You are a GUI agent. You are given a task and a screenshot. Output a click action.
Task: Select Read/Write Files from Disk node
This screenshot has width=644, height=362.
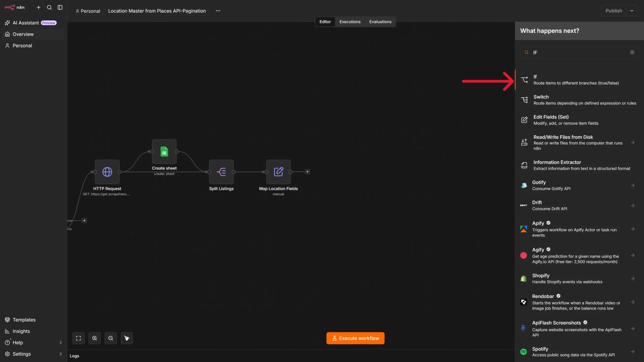pos(579,143)
